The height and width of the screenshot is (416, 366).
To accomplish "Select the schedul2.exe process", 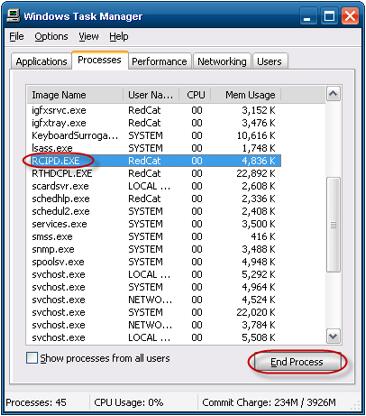I will (154, 212).
